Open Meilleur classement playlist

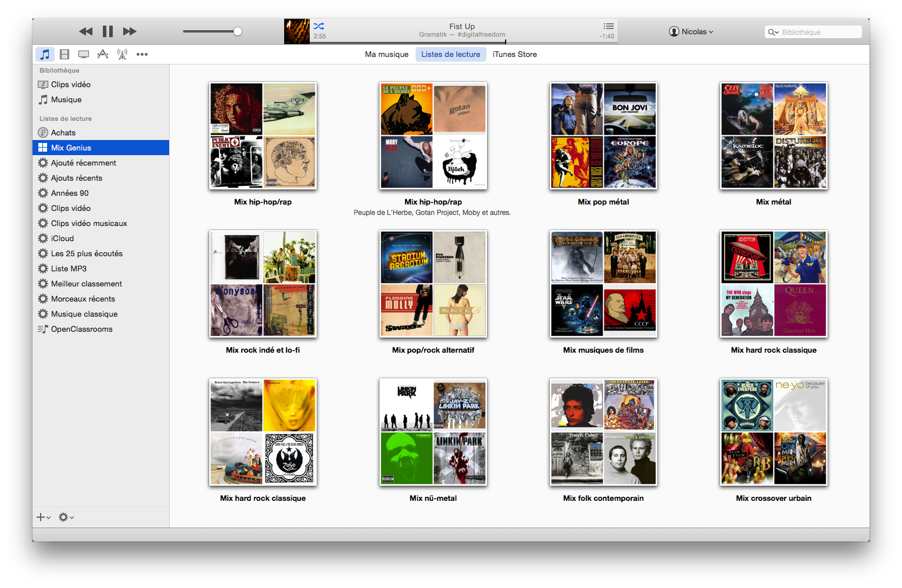[101, 284]
